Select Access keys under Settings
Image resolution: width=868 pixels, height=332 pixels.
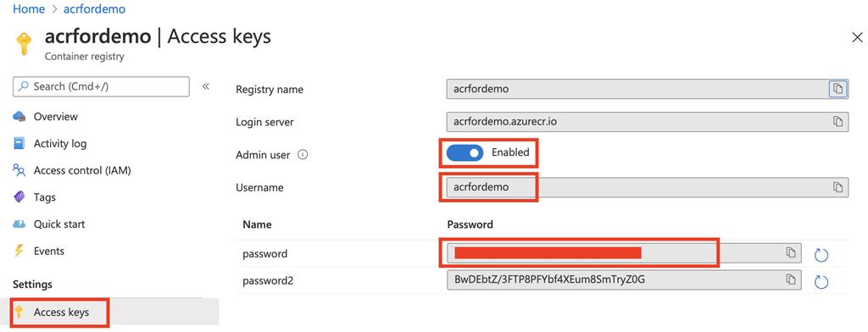tap(60, 313)
